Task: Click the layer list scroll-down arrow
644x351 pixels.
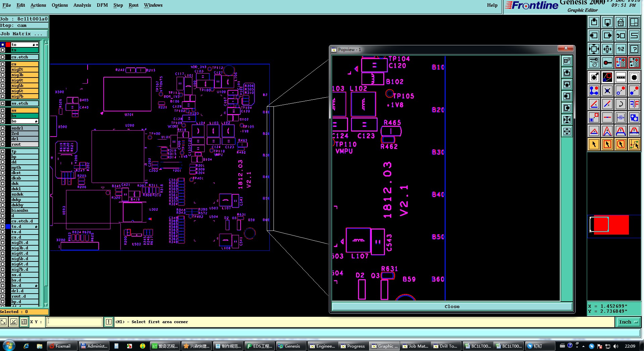Action: click(46, 305)
